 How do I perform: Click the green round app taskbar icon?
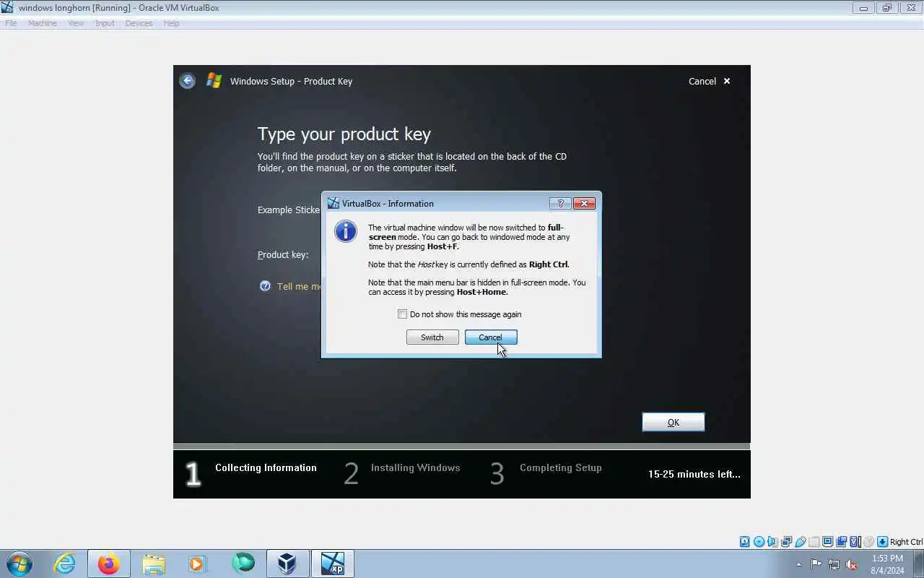click(243, 564)
